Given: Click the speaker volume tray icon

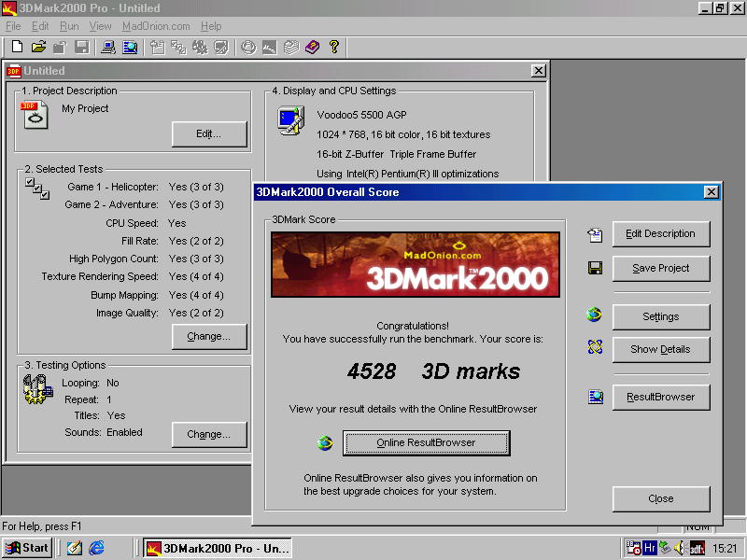Looking at the screenshot, I should [680, 548].
